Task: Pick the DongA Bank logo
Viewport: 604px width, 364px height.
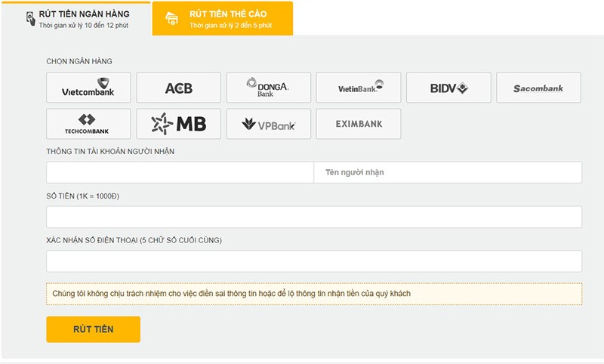Action: pyautogui.click(x=268, y=88)
